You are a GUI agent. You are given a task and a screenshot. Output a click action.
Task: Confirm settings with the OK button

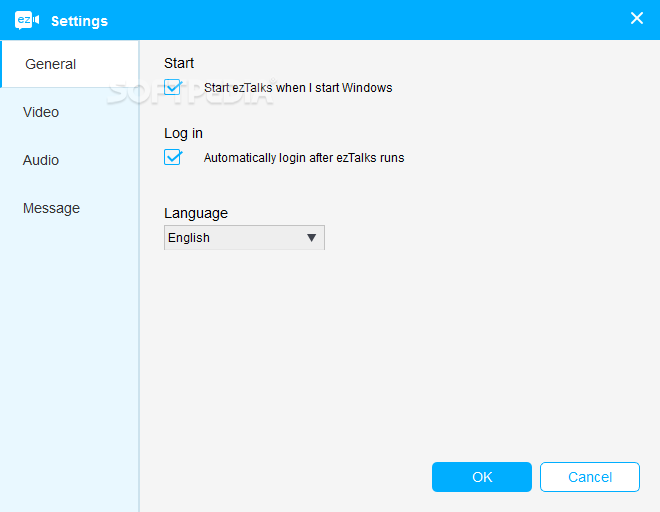click(x=482, y=477)
